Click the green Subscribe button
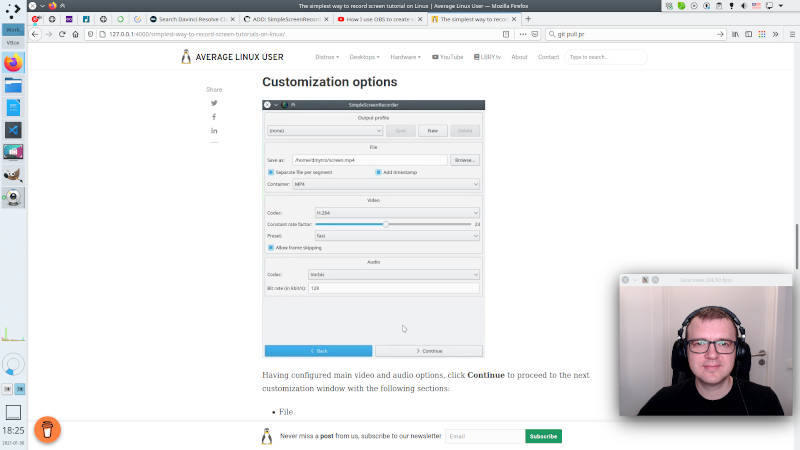The image size is (800, 450). click(543, 436)
